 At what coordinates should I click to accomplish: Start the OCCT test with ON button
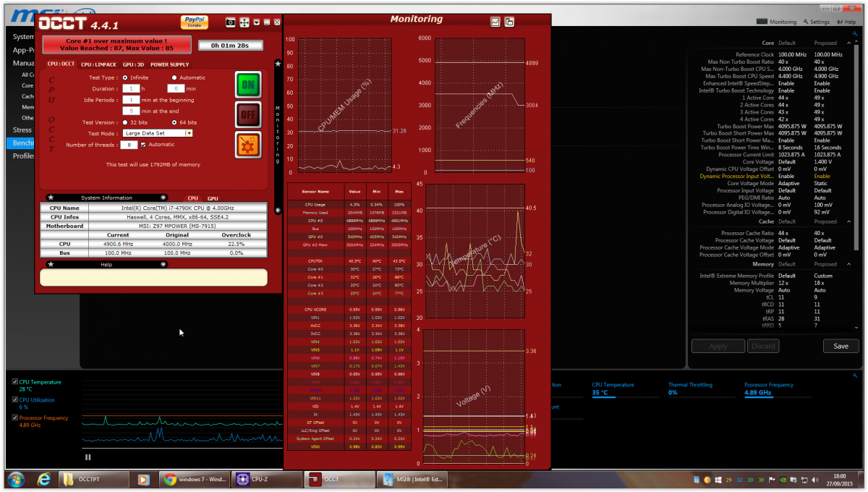248,85
